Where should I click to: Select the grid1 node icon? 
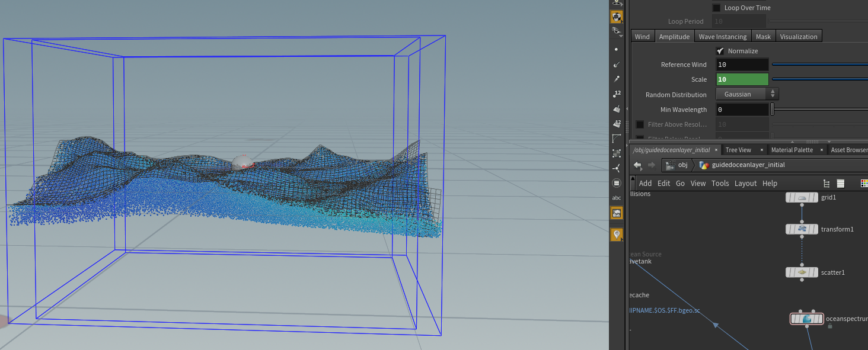click(802, 198)
